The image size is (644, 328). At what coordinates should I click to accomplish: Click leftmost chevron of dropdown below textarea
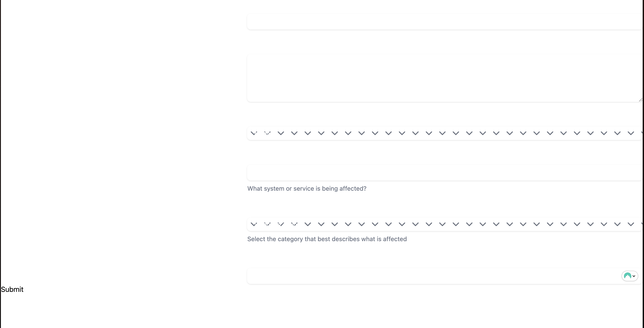pyautogui.click(x=254, y=133)
